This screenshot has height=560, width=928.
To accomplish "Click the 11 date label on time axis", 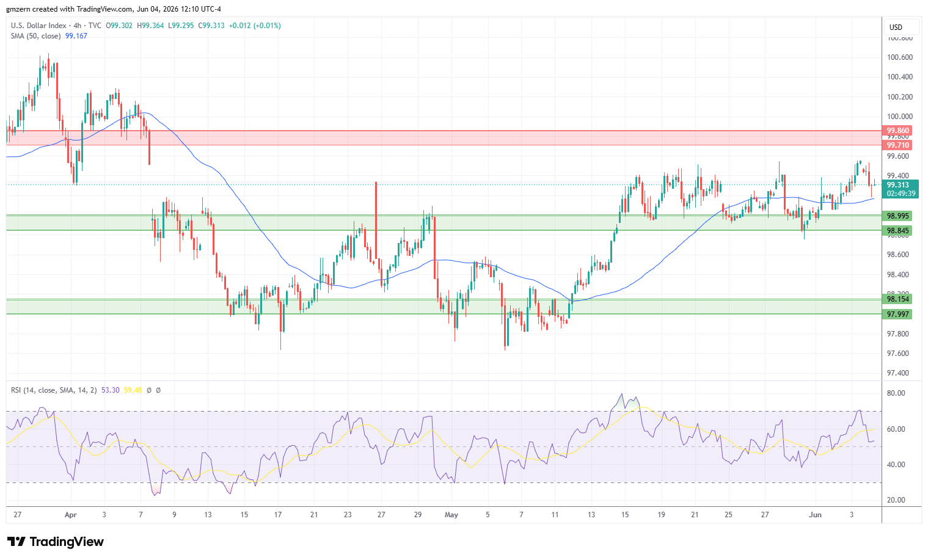I will (x=555, y=515).
